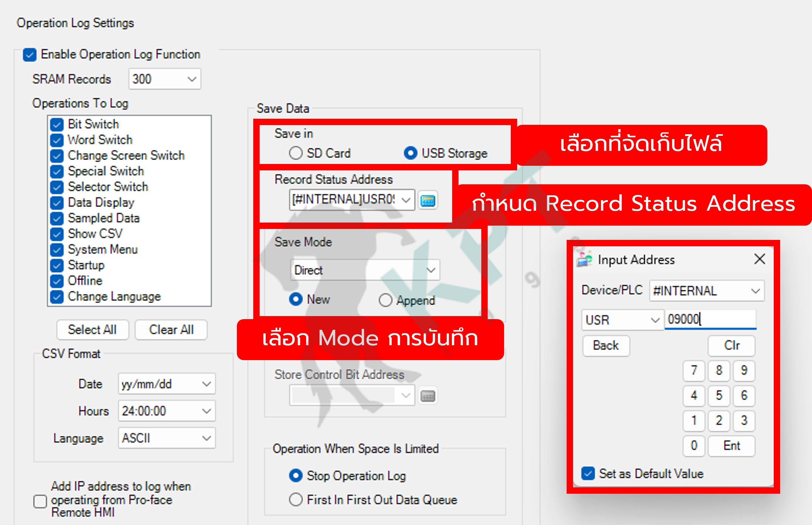Click keypad digit 7
Viewport: 812px width, 525px height.
coord(694,370)
